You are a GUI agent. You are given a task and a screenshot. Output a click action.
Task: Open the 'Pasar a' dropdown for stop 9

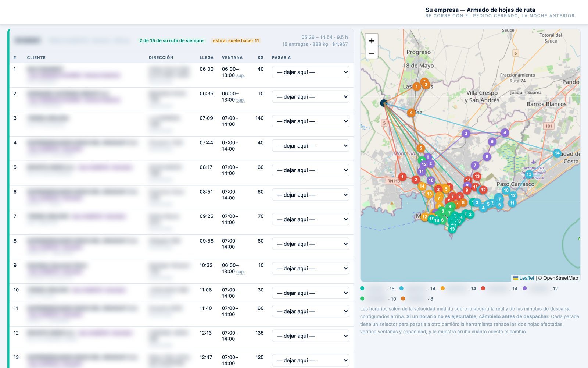click(311, 268)
